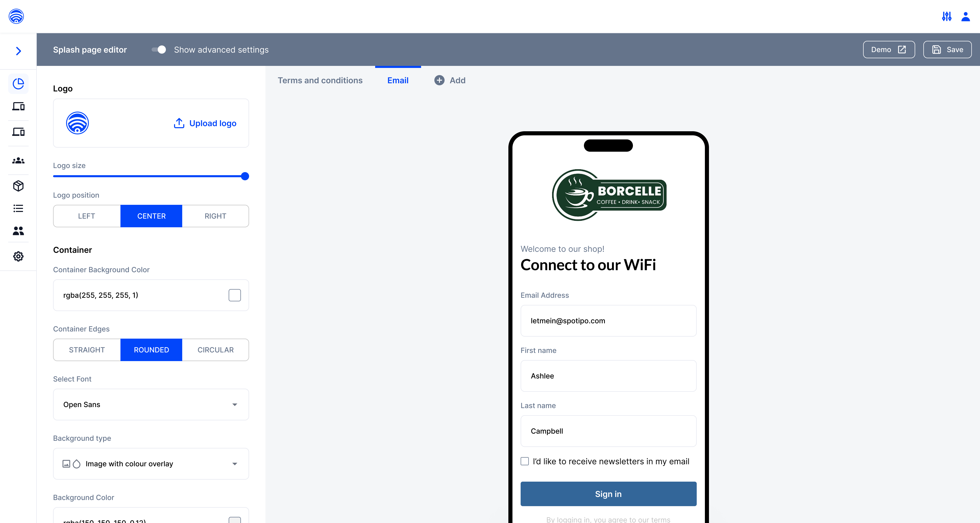This screenshot has width=980, height=523.
Task: Click the Demo preview button
Action: (x=889, y=49)
